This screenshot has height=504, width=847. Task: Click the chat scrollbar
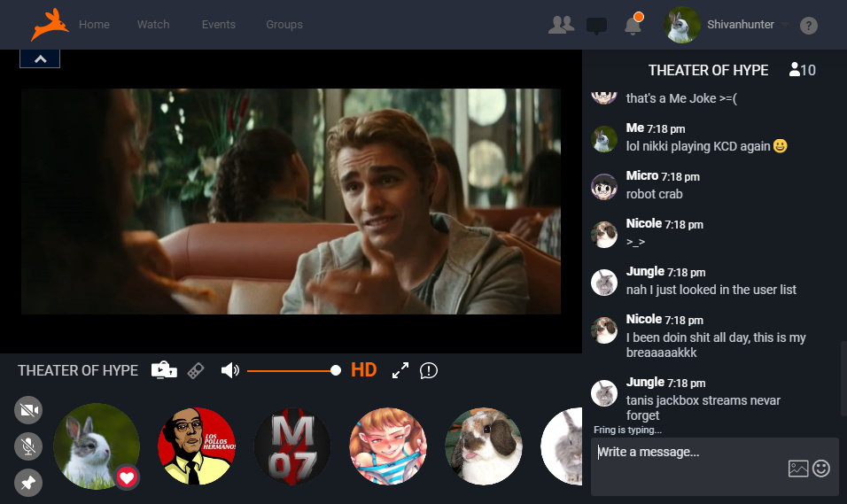(843, 378)
